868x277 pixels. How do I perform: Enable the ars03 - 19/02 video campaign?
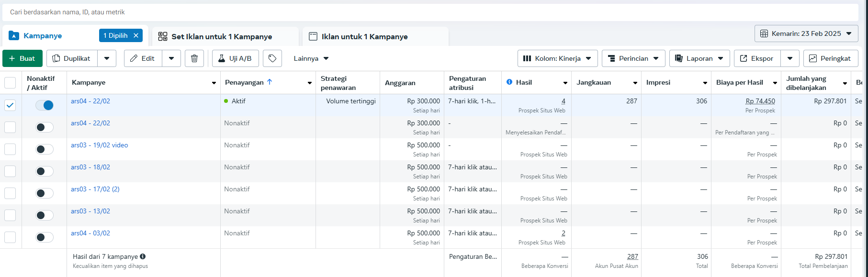coord(45,149)
